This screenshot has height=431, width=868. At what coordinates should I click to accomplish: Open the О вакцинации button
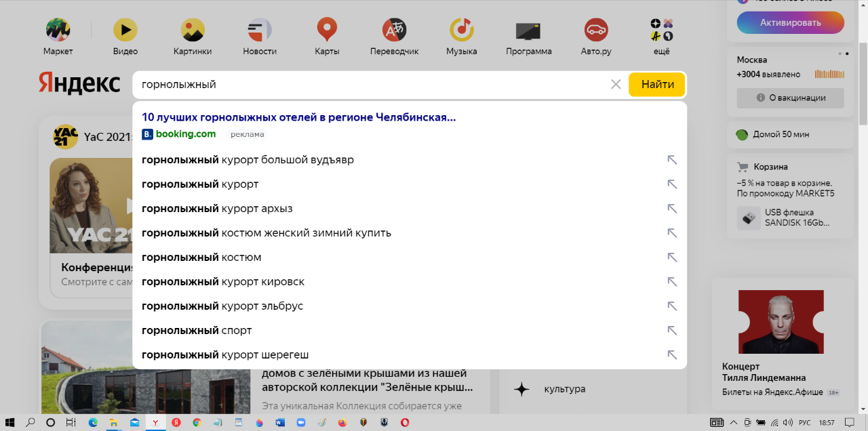point(790,98)
